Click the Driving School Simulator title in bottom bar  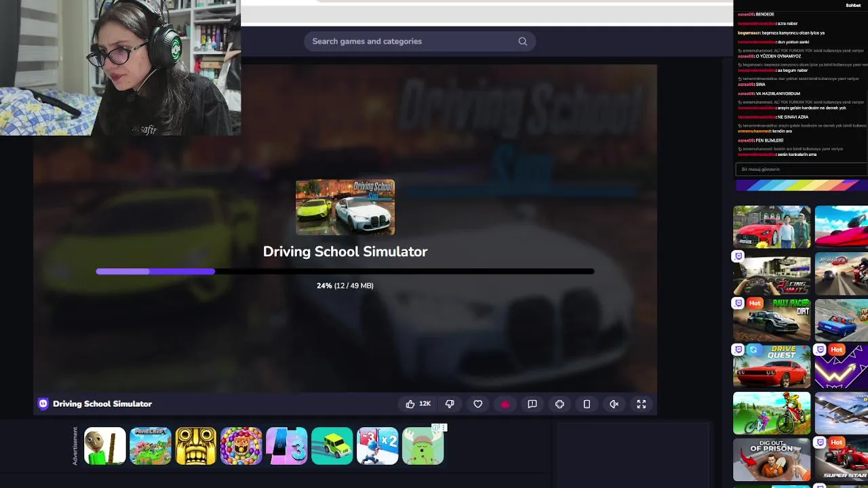[102, 404]
